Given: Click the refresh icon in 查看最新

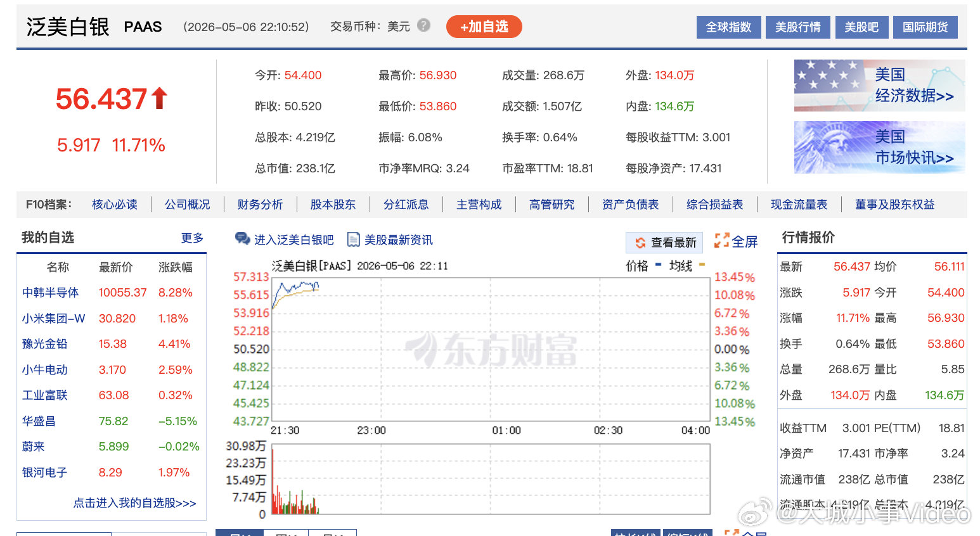Looking at the screenshot, I should [640, 243].
